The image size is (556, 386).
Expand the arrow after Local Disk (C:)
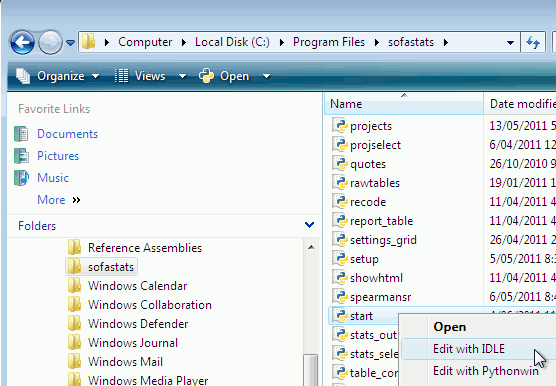click(282, 43)
